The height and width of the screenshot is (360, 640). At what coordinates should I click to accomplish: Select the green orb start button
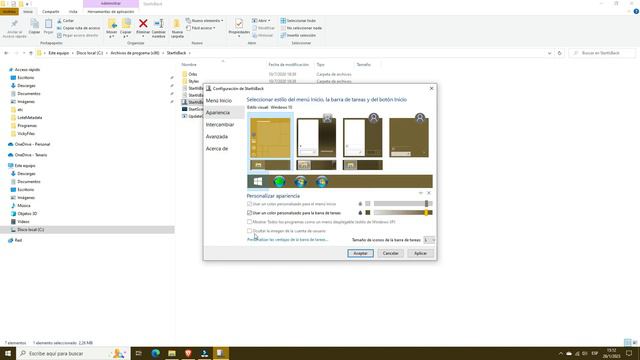pyautogui.click(x=279, y=181)
